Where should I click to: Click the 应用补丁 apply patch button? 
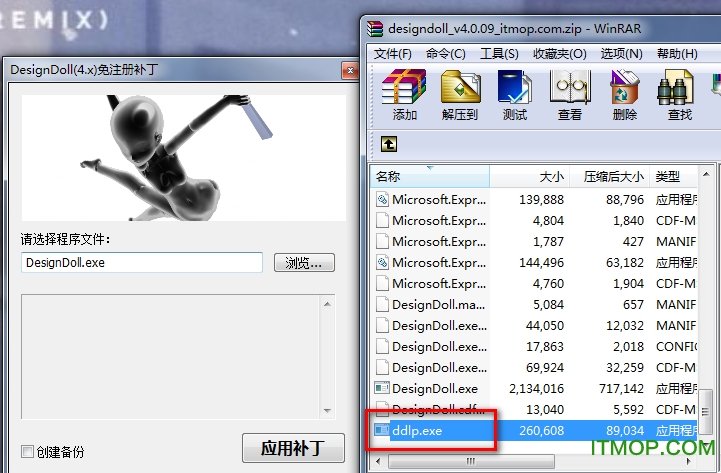pyautogui.click(x=293, y=448)
